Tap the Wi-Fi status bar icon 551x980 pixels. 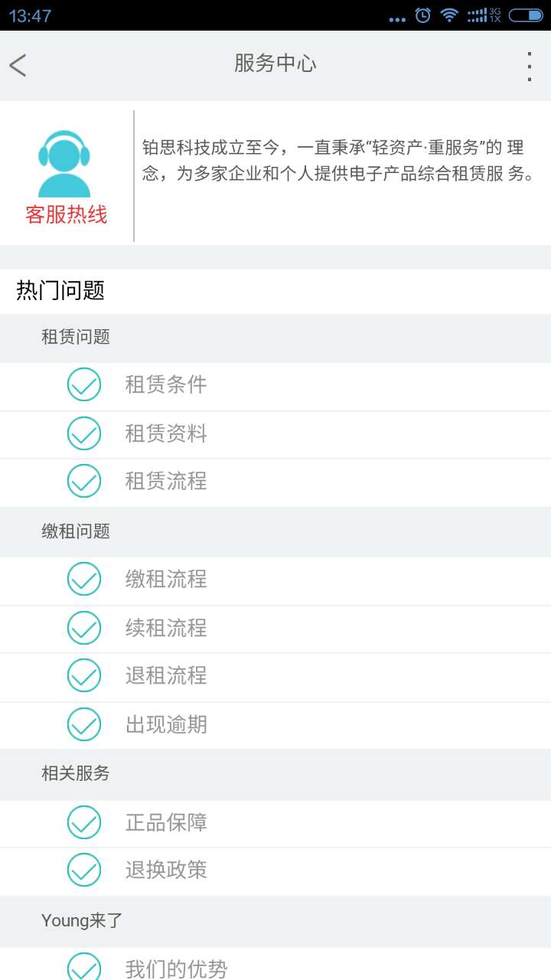coord(449,15)
